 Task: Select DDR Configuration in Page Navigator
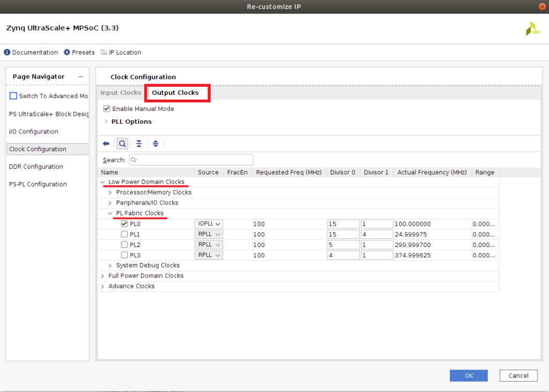coord(36,167)
